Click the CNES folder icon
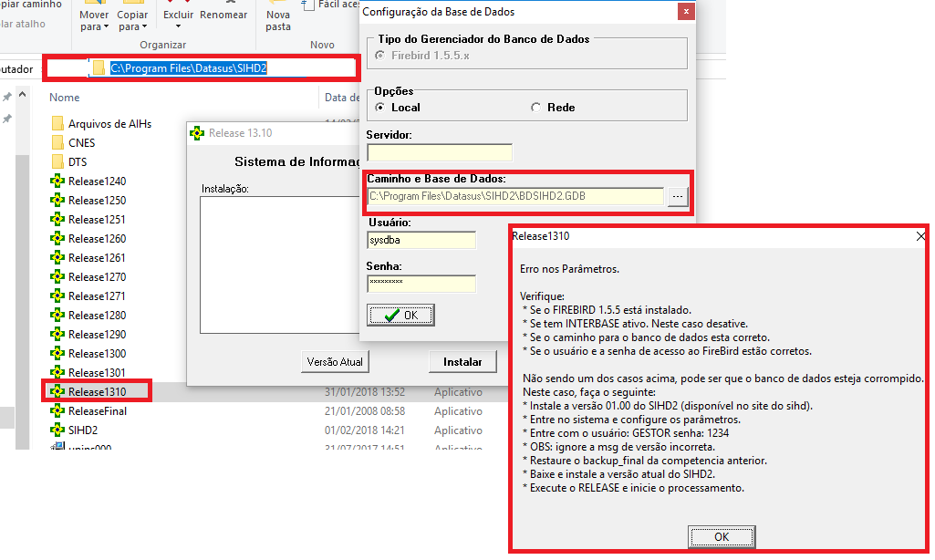 pyautogui.click(x=57, y=143)
